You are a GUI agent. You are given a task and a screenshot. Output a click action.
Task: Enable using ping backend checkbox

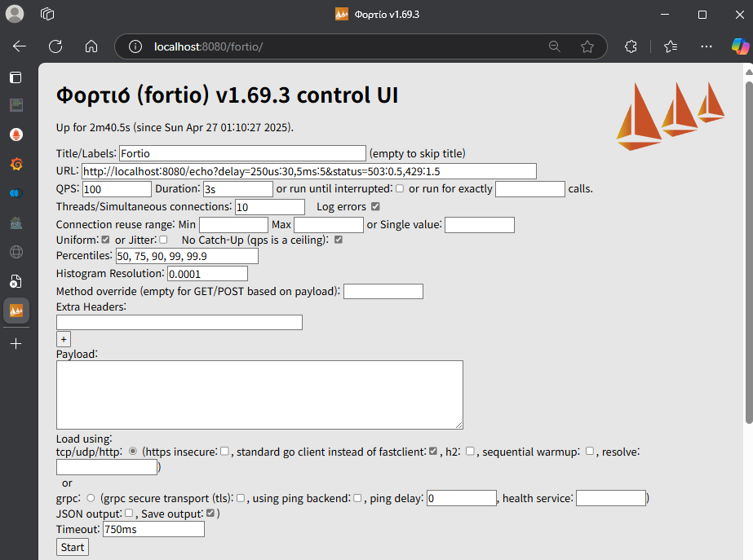coord(357,498)
